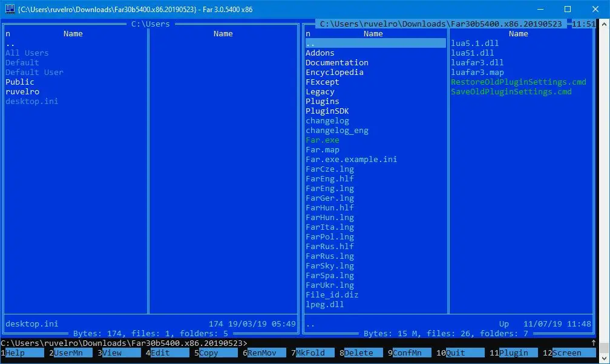Select the Public folder
Screen dimensions: 610x364
(x=20, y=82)
